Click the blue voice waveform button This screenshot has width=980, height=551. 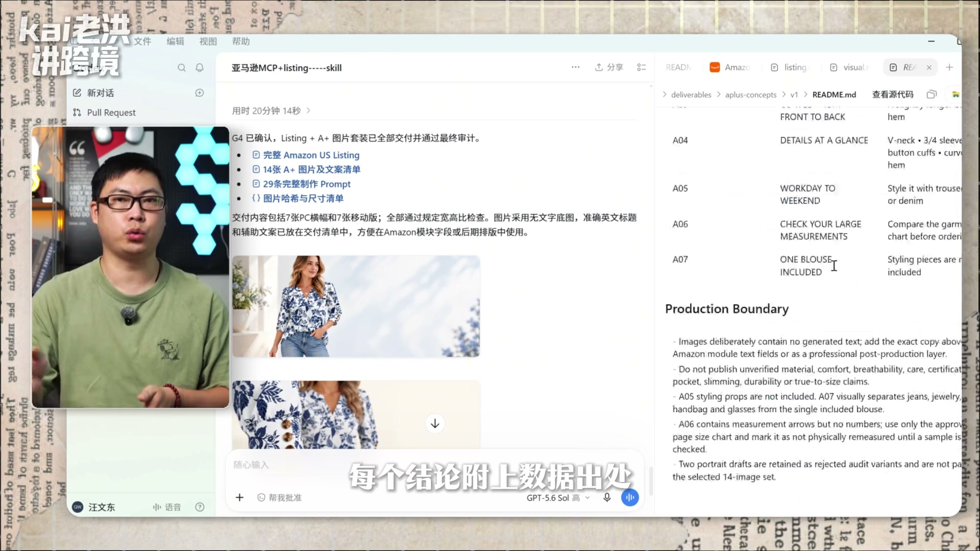click(x=630, y=497)
